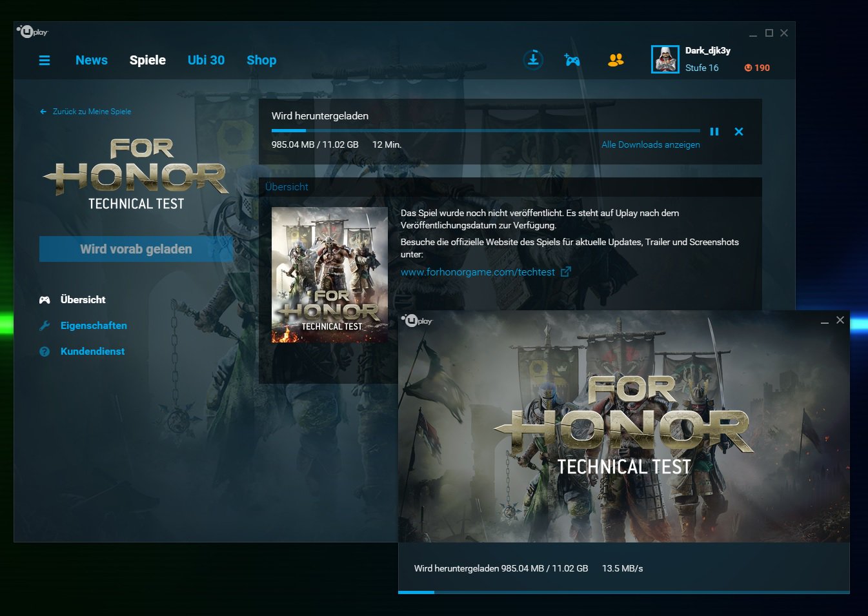This screenshot has height=616, width=868.
Task: Click the gamepad icon next to Übersicht
Action: point(45,300)
